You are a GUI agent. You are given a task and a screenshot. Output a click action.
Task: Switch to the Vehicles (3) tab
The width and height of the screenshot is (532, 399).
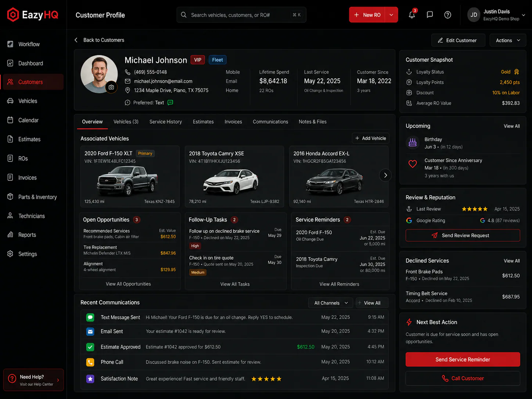point(126,122)
